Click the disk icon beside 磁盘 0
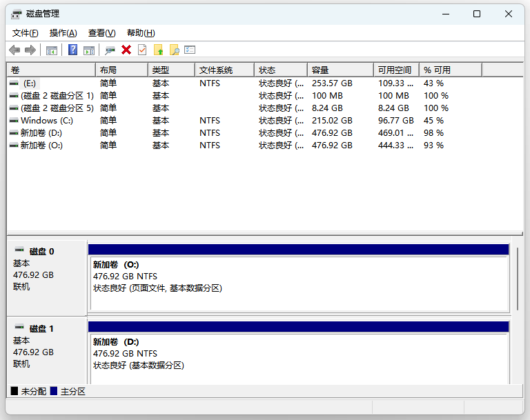 tap(19, 250)
